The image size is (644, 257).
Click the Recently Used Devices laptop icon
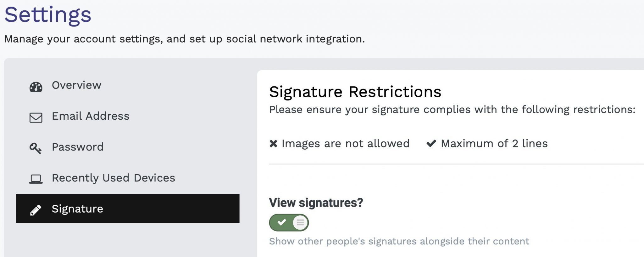(36, 179)
